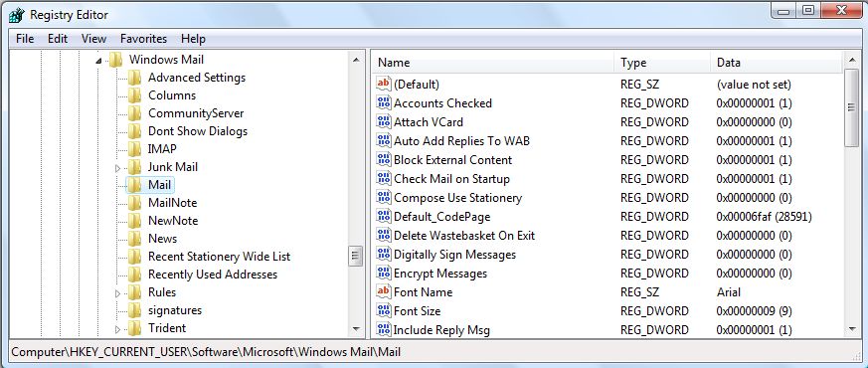Click the Include Reply Msg DWORD icon
This screenshot has height=368, width=868.
[383, 330]
